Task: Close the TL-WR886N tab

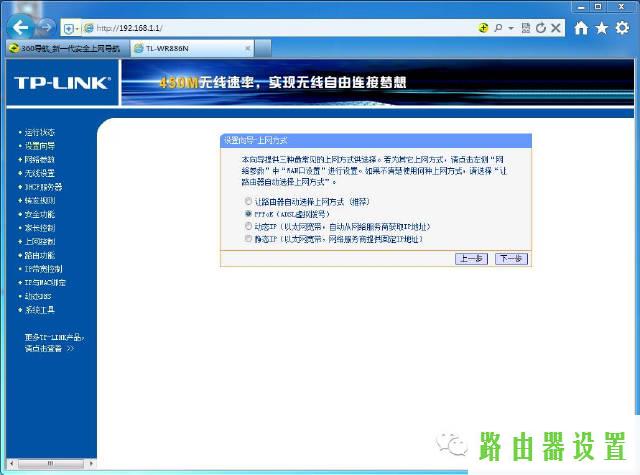Action: (x=247, y=48)
